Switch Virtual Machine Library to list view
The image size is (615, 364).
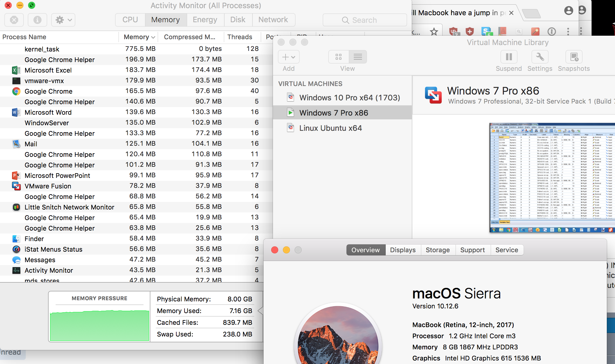tap(358, 57)
